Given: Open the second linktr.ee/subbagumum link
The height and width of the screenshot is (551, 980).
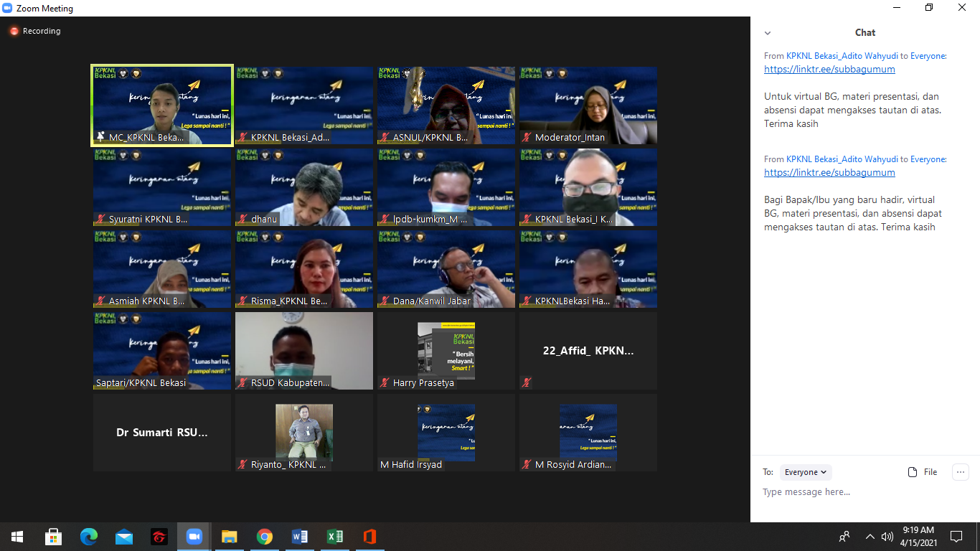Looking at the screenshot, I should pos(829,173).
